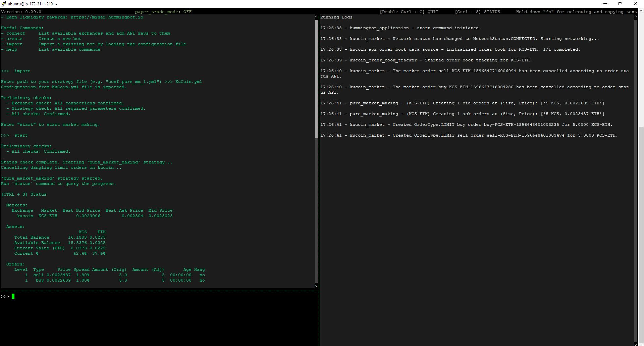Click the PuTTY icon in the title bar
Image resolution: width=644 pixels, height=346 pixels.
tap(3, 4)
